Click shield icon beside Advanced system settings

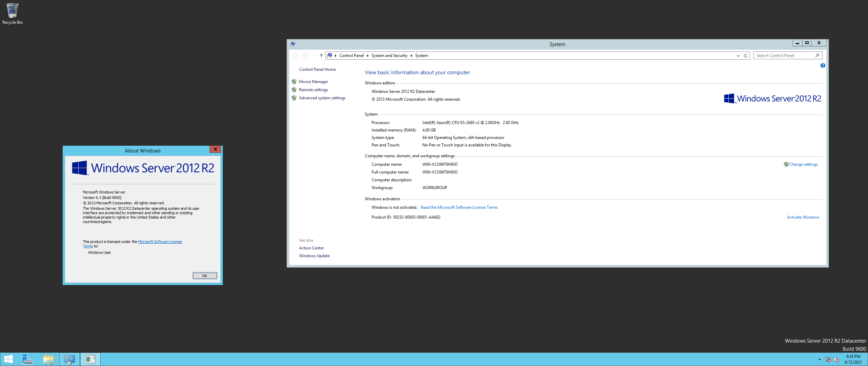click(x=294, y=98)
